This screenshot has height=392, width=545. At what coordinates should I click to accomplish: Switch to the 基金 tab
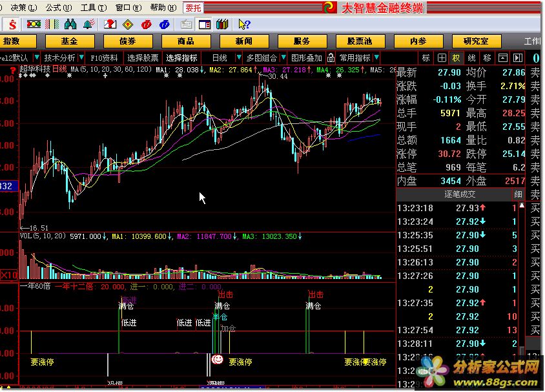70,41
